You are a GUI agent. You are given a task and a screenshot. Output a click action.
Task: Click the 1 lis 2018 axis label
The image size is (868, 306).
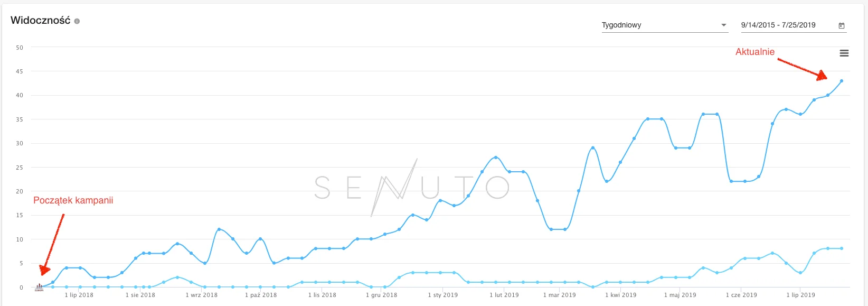tap(322, 295)
